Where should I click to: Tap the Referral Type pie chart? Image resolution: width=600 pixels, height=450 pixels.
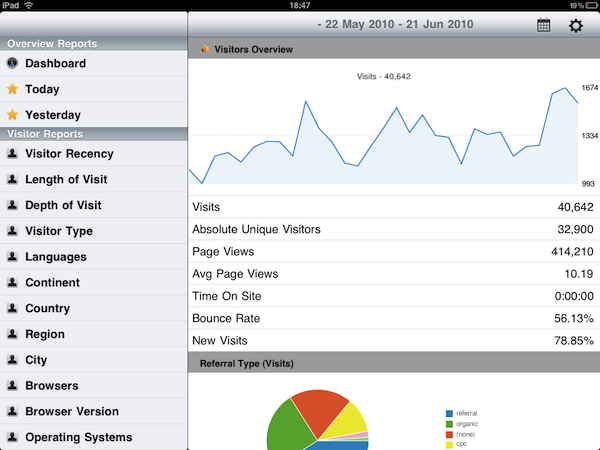318,420
